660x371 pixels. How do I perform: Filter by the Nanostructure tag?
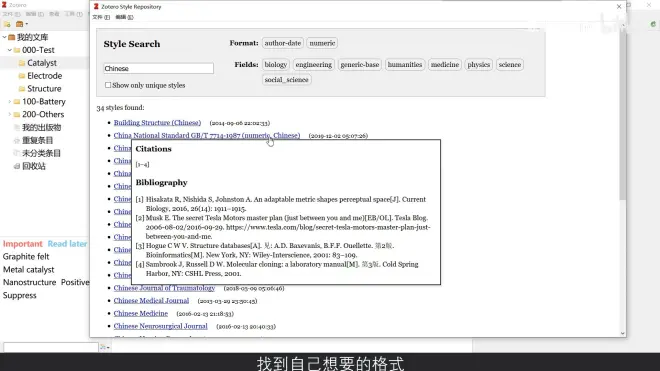pos(29,282)
